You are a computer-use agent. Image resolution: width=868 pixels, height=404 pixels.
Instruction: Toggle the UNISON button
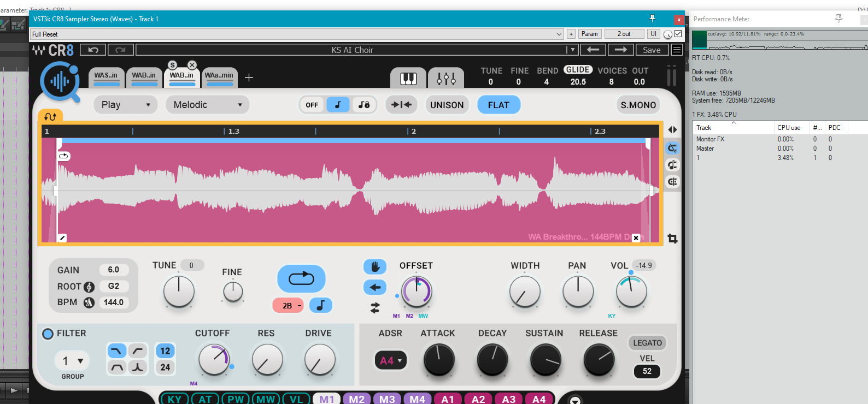(447, 105)
